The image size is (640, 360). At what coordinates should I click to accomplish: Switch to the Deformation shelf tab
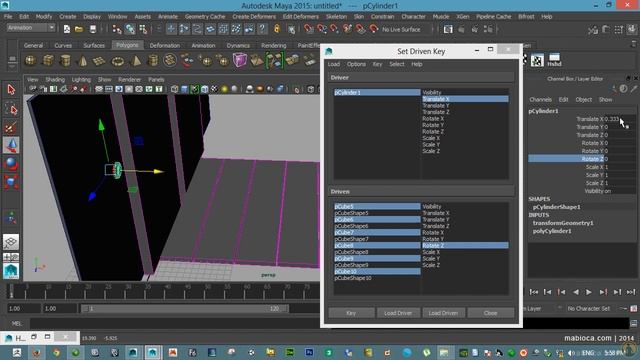tap(164, 45)
